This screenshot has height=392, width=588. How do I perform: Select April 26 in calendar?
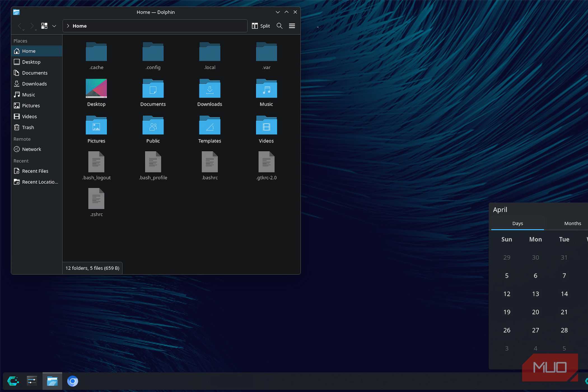[x=507, y=330]
